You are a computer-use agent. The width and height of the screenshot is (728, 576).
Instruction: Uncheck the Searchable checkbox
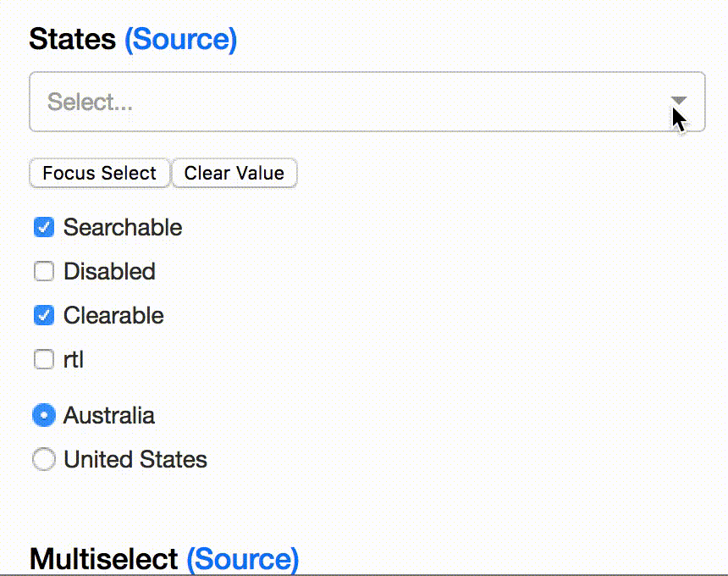pos(43,227)
